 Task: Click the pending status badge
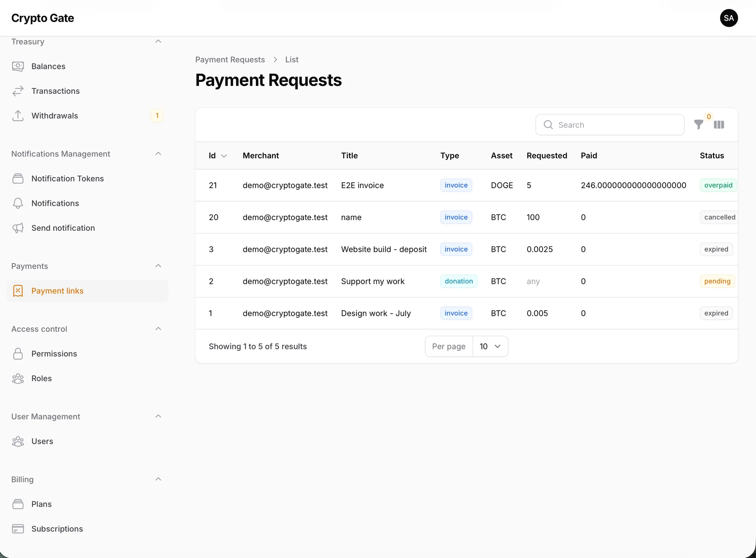tap(717, 281)
